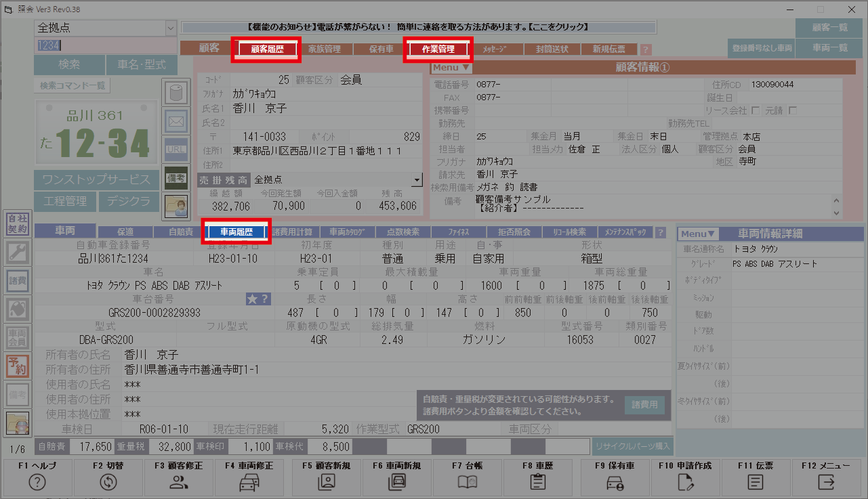Screen dimensions: 868x499
Task: Click the 品川361 license plate image
Action: 96,133
